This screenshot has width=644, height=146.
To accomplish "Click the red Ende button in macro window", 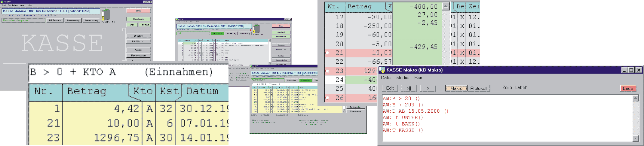I will [x=628, y=88].
